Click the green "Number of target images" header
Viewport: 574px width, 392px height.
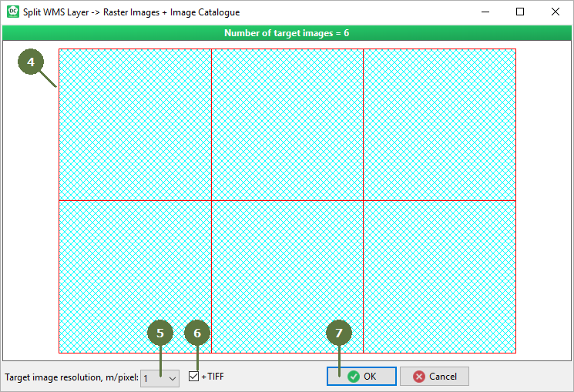[287, 33]
